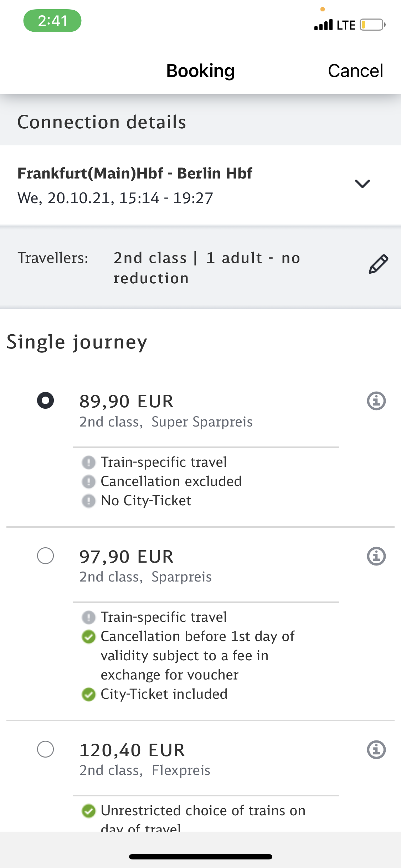Screen dimensions: 401x868
Task: Tap the Cancellation excluded condition text
Action: (171, 481)
